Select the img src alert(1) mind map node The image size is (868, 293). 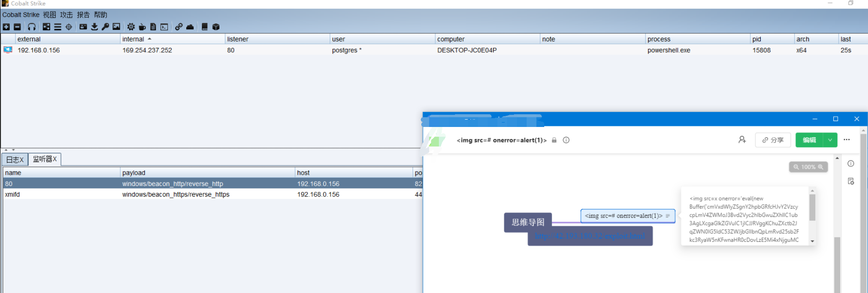628,216
